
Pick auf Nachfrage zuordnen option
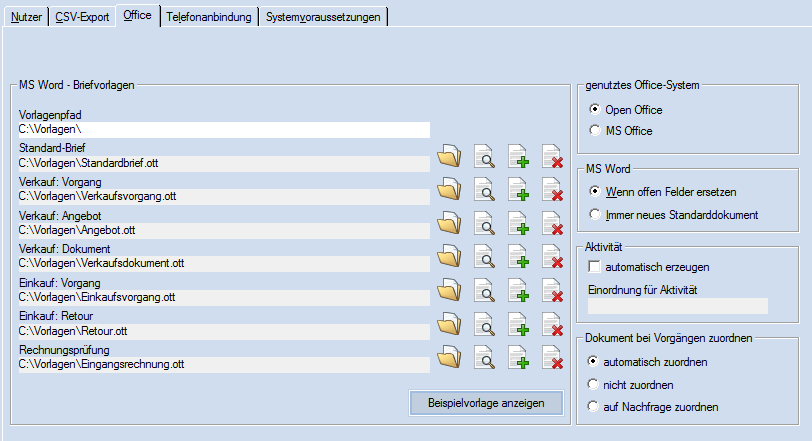pos(596,407)
